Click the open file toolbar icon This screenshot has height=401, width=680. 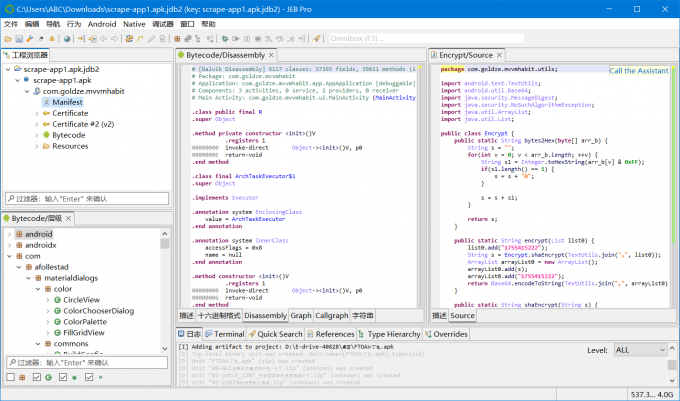pyautogui.click(x=8, y=38)
